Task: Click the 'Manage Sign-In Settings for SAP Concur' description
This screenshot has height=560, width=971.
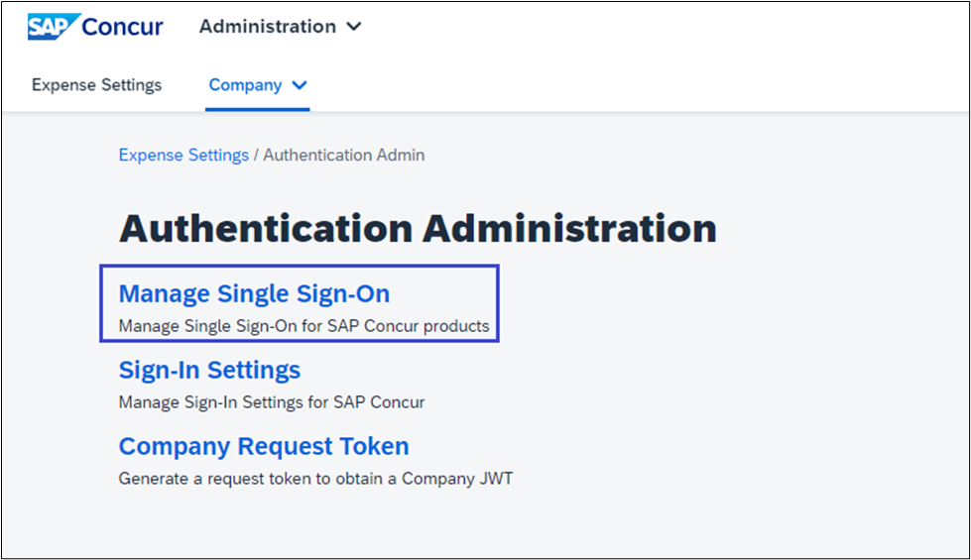Action: coord(272,402)
